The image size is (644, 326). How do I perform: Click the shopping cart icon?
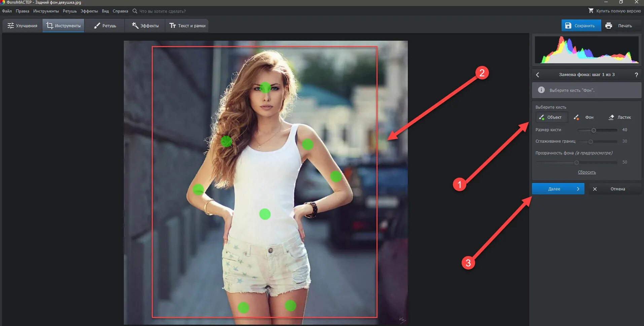(591, 11)
